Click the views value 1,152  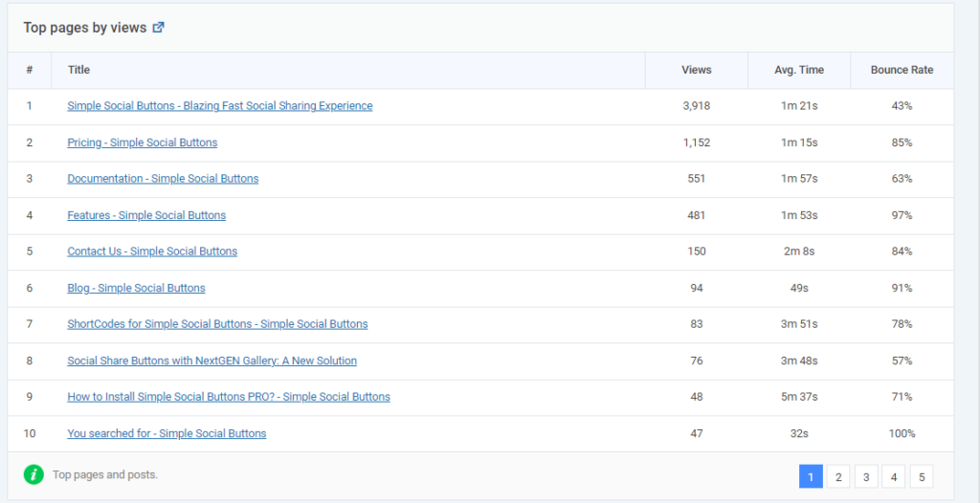pyautogui.click(x=697, y=142)
